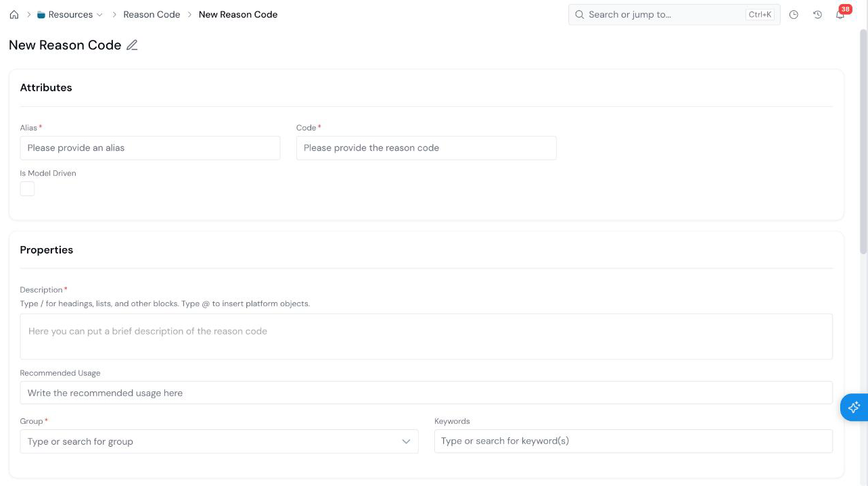The width and height of the screenshot is (868, 486).
Task: Click the Keywords label
Action: 452,421
